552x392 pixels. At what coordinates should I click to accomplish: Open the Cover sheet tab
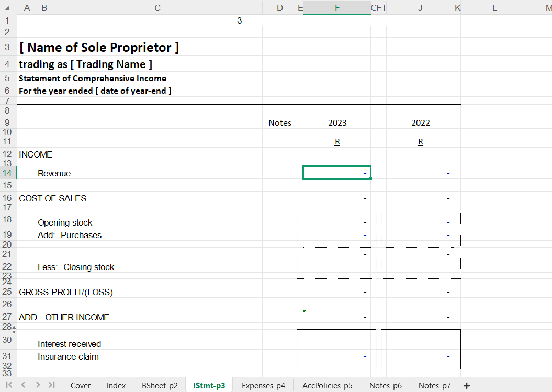(81, 386)
